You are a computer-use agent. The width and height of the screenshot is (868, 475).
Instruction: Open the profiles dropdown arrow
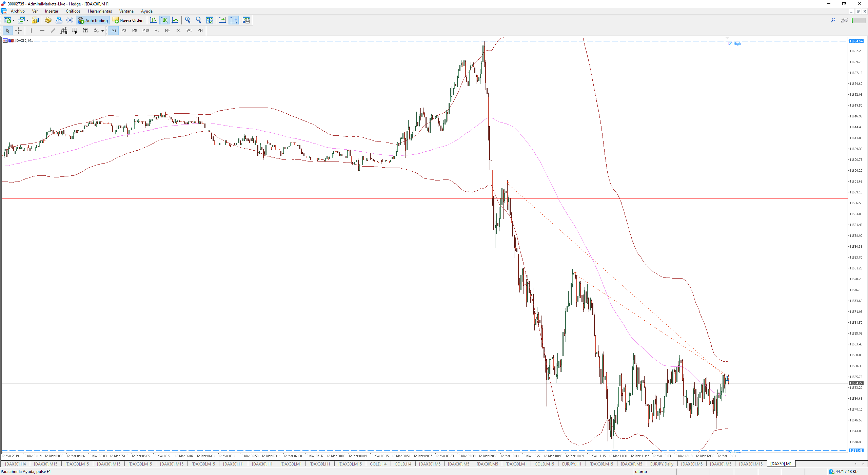coord(27,20)
